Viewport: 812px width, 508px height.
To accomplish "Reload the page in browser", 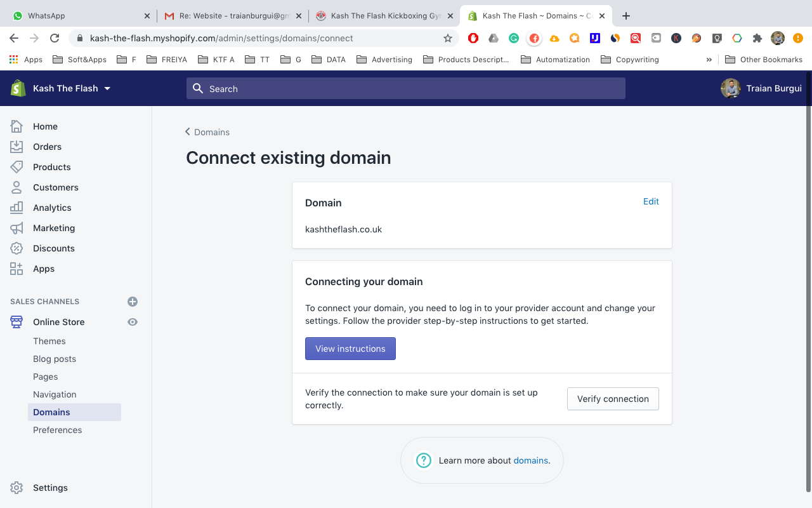I will pos(55,38).
